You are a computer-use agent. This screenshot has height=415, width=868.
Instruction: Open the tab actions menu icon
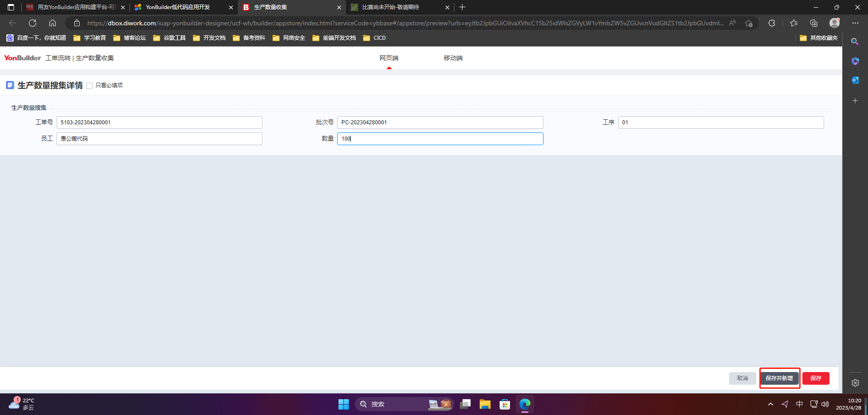[11, 7]
